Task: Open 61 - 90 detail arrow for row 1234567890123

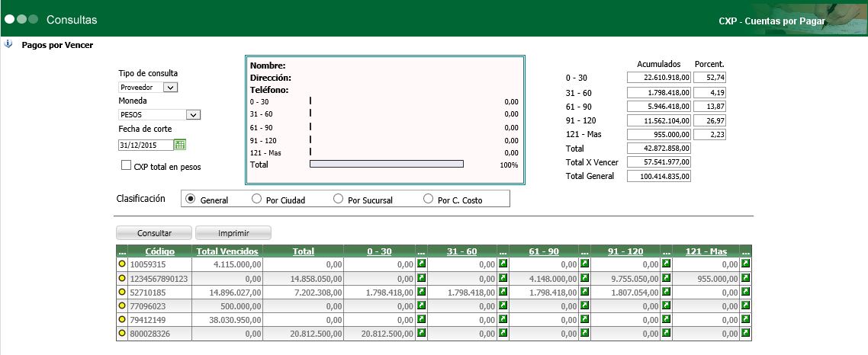Action: [x=584, y=277]
